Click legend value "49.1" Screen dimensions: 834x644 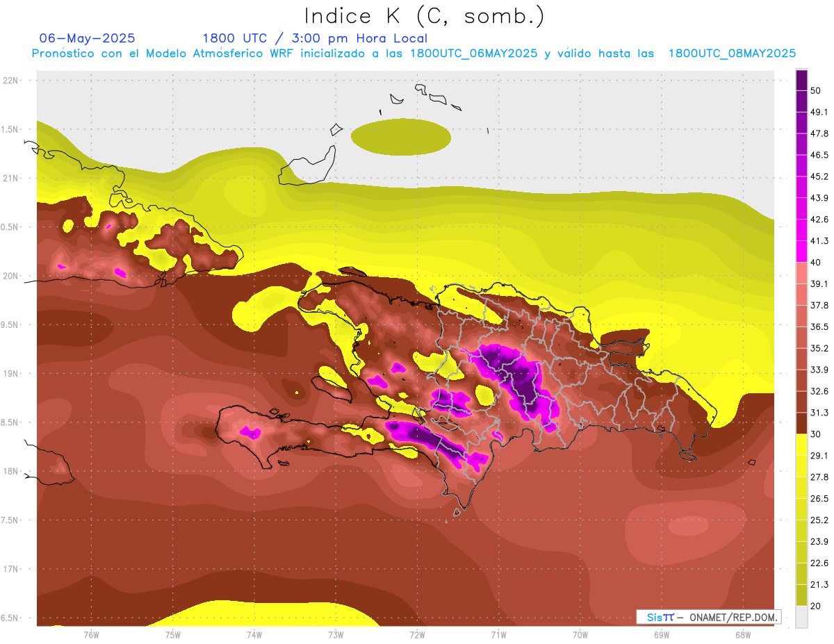(x=819, y=112)
